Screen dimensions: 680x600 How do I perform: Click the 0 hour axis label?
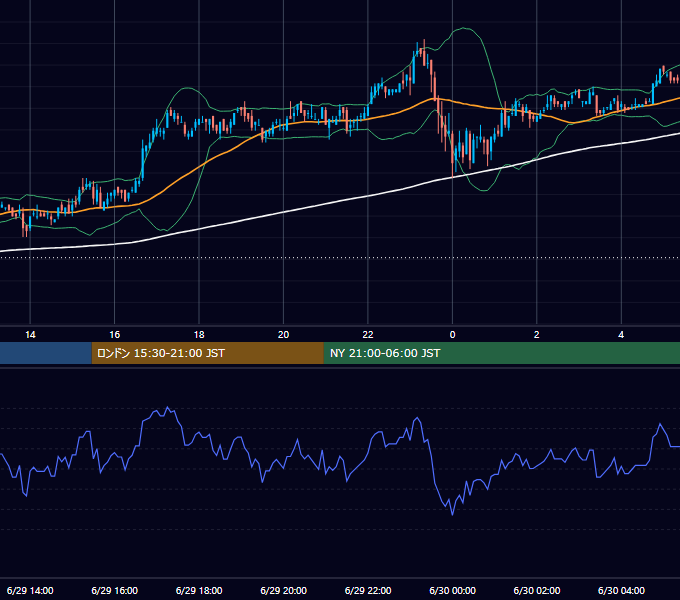pos(452,335)
